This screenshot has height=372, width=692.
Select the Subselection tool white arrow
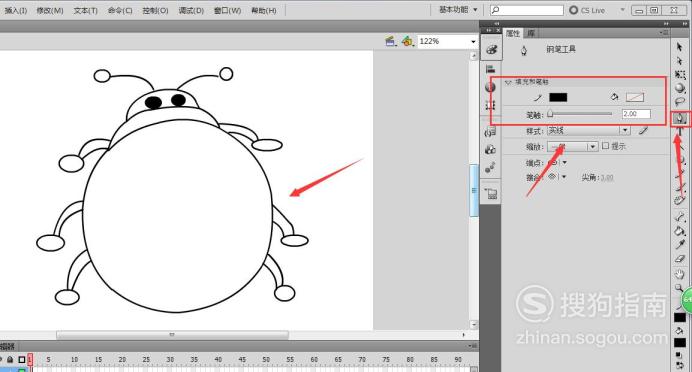[680, 60]
